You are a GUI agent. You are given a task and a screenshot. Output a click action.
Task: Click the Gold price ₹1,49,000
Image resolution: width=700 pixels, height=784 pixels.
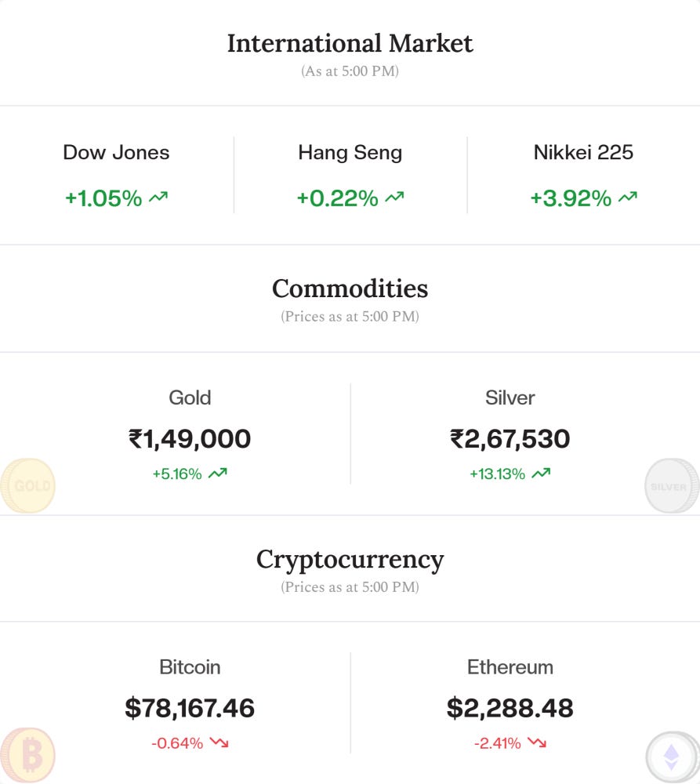(190, 438)
